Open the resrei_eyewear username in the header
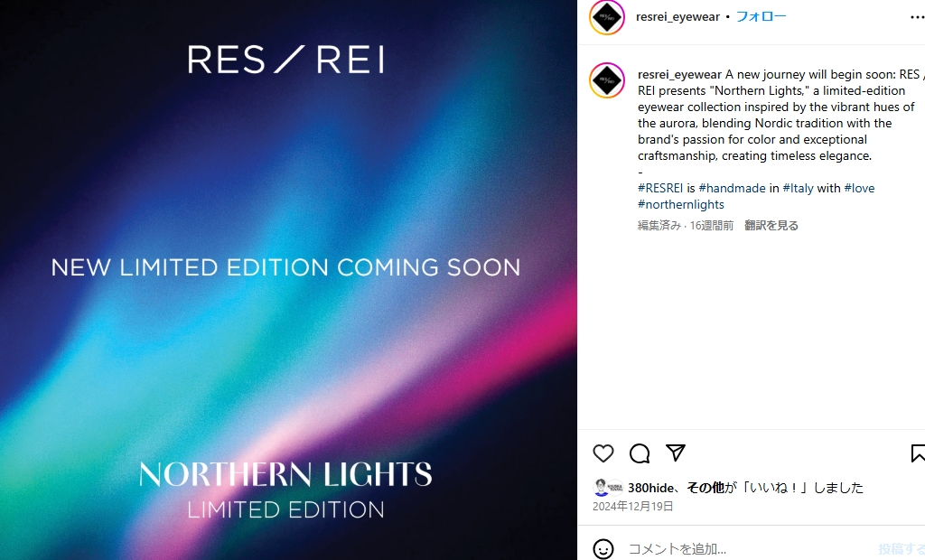 (x=677, y=16)
